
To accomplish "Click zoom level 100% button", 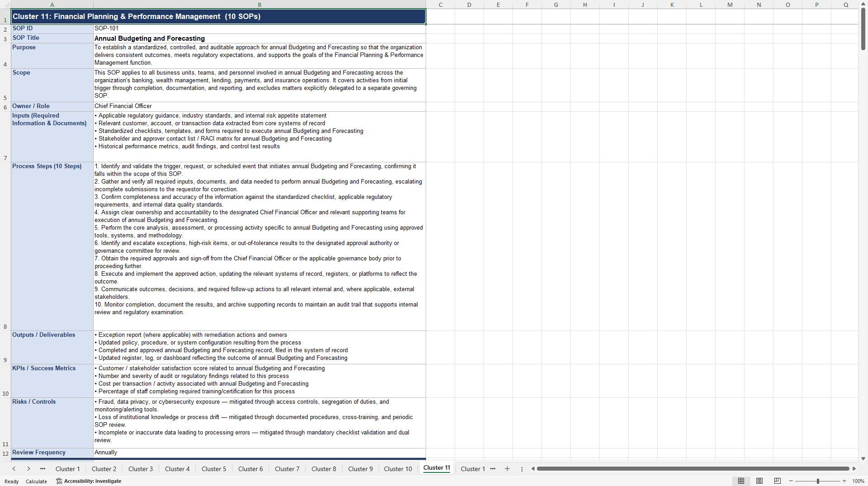I will coord(858,481).
